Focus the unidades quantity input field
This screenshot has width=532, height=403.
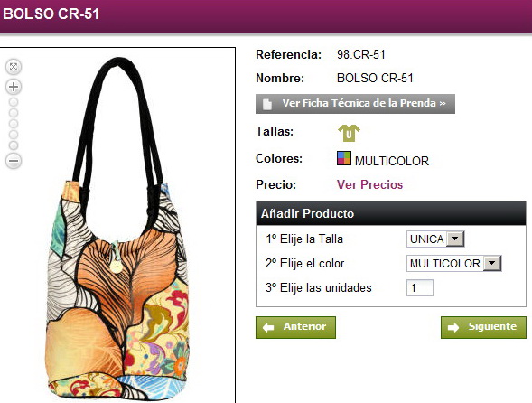click(420, 288)
